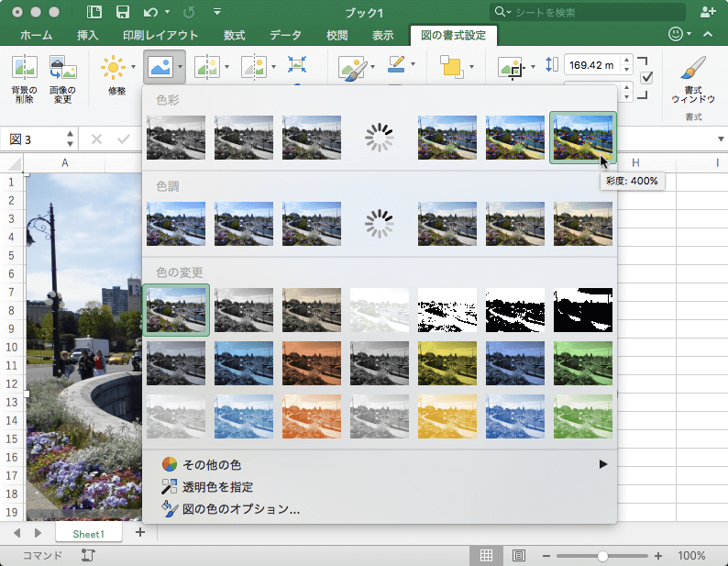The height and width of the screenshot is (566, 728).
Task: Click the save floppy disk icon
Action: click(122, 12)
